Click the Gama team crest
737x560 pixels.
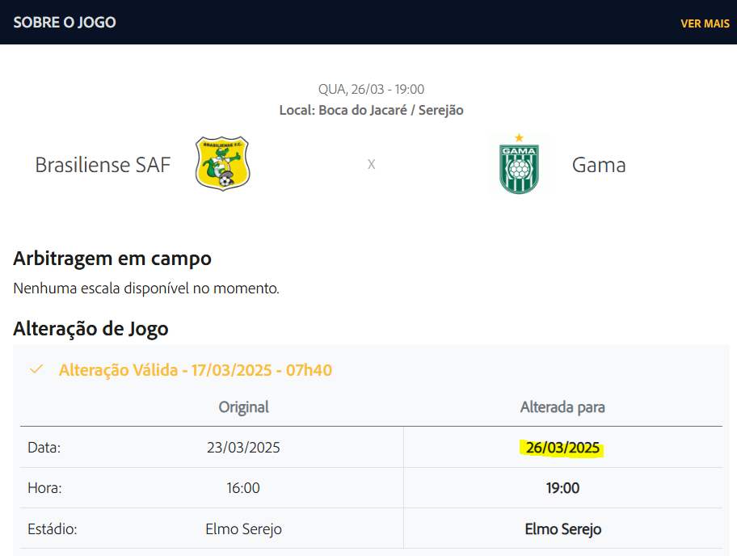519,163
